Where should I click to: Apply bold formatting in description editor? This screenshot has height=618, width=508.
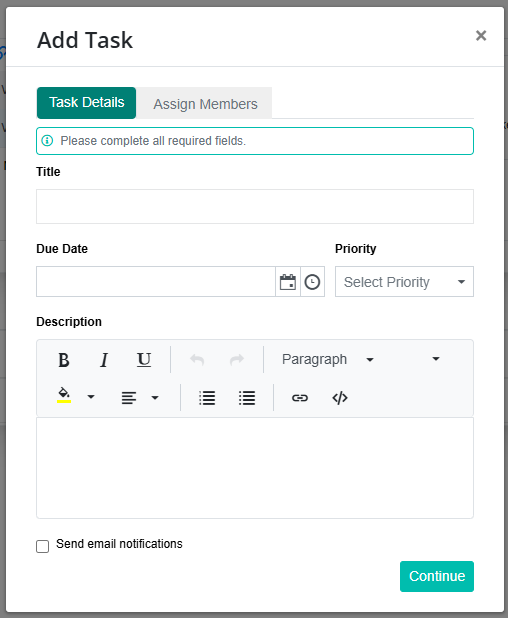[x=64, y=360]
